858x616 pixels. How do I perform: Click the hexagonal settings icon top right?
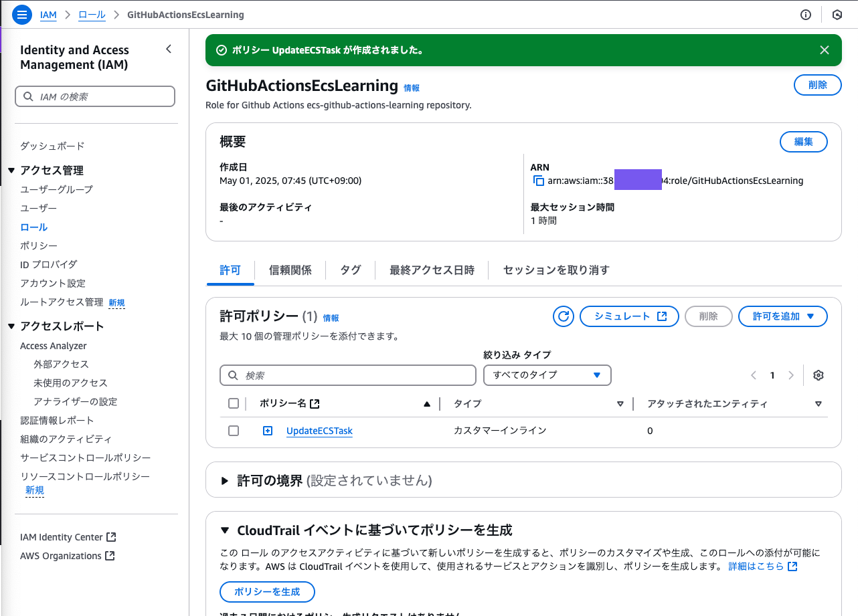click(837, 14)
